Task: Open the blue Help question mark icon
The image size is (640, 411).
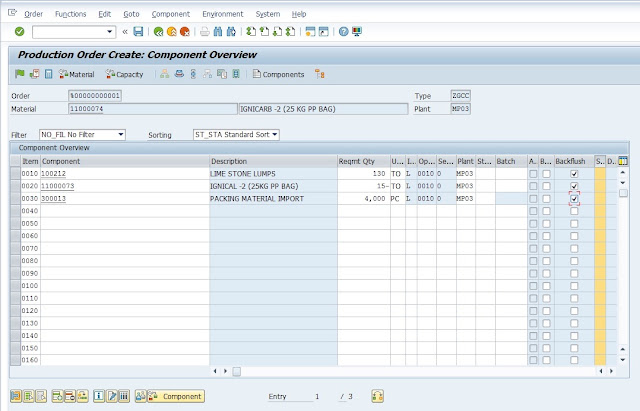Action: click(343, 31)
